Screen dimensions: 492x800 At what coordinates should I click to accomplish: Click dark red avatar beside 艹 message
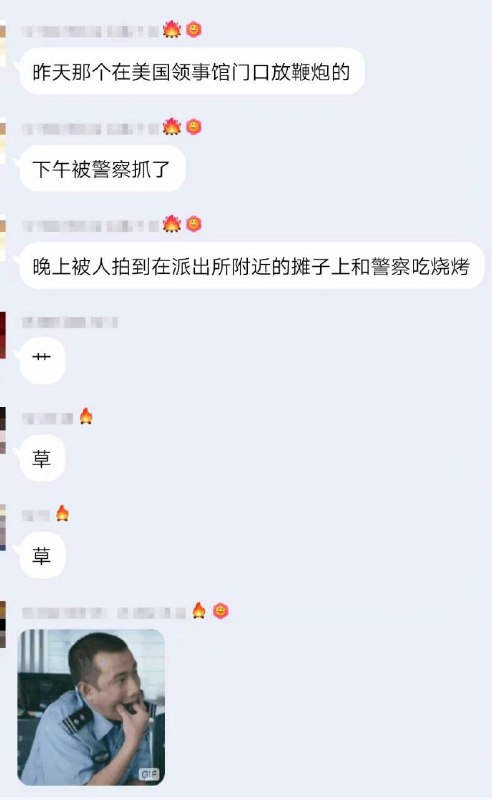3,335
